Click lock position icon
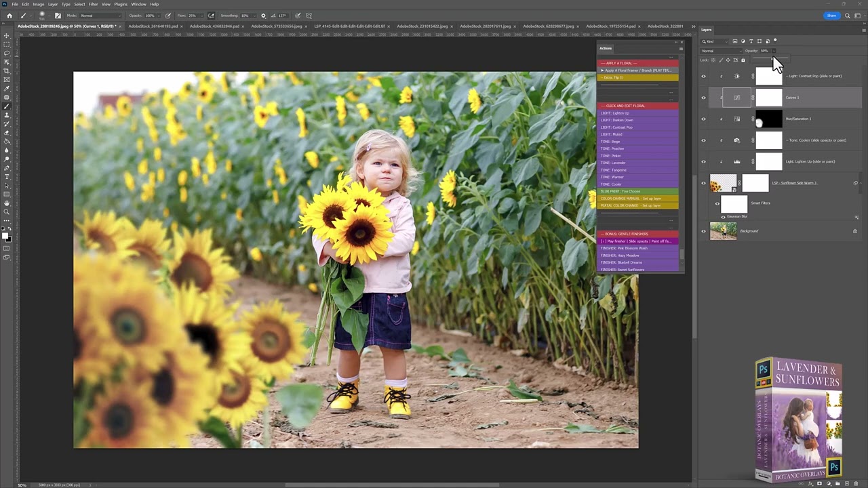Screen dimensions: 868x488 pyautogui.click(x=728, y=60)
